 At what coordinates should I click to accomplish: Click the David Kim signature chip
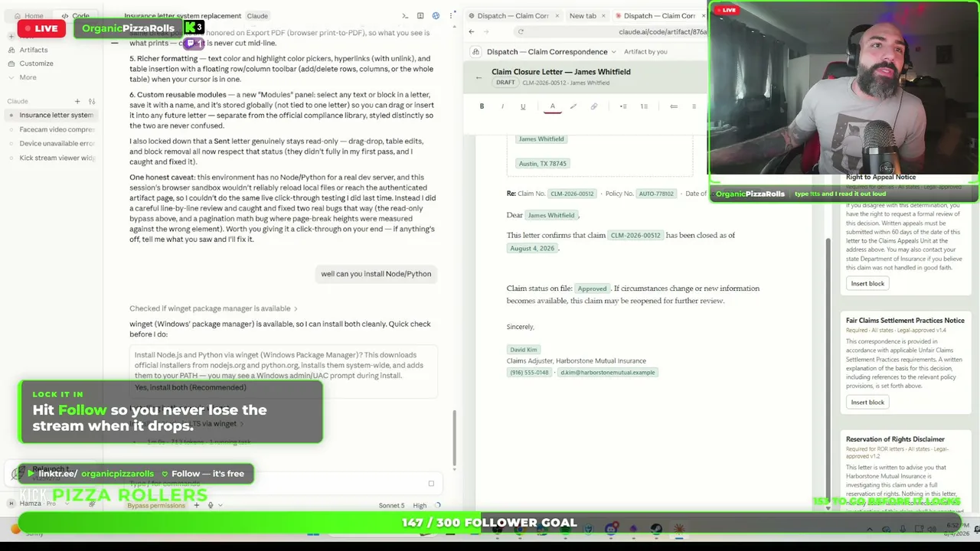pyautogui.click(x=524, y=350)
